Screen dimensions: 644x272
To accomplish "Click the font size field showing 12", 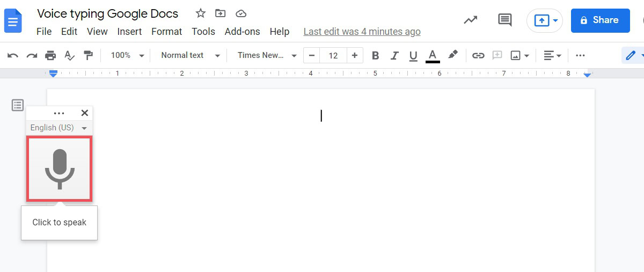I will pos(333,55).
